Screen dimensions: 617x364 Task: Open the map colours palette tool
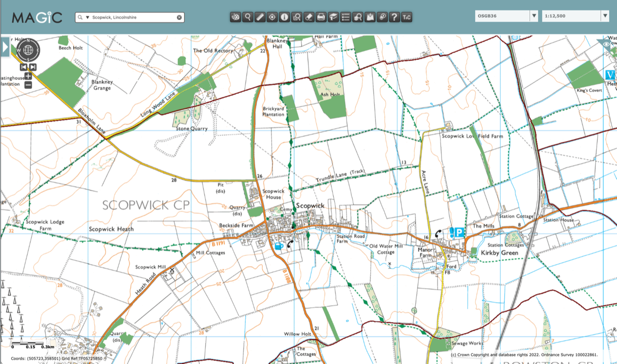click(236, 17)
